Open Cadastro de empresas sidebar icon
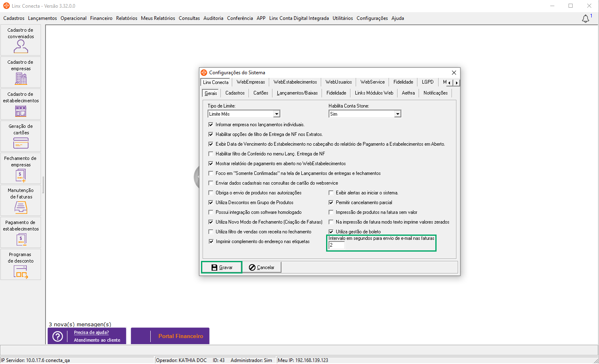Screen dimensions: 599x364 click(21, 72)
